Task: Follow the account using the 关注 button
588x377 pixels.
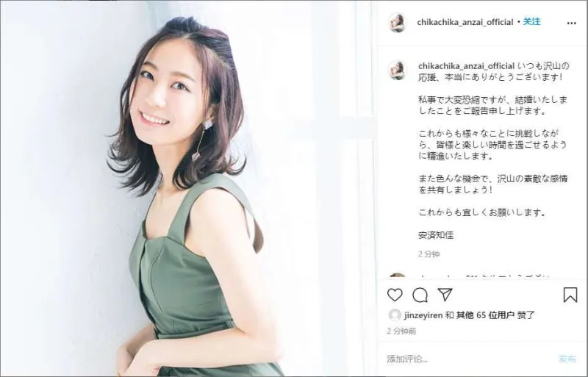Action: point(531,22)
